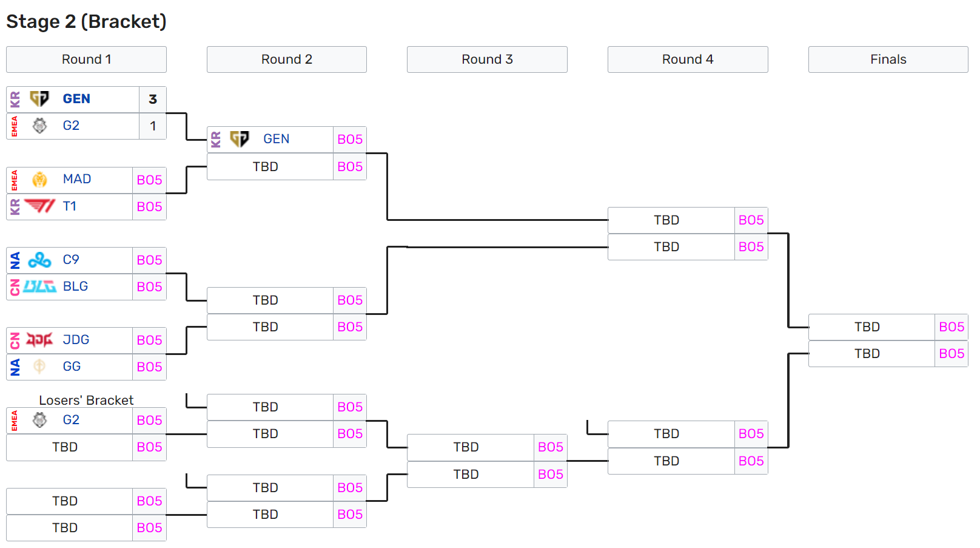Screen dimensions: 980x548
Task: Open the GEN team link in Round 1
Action: click(76, 99)
